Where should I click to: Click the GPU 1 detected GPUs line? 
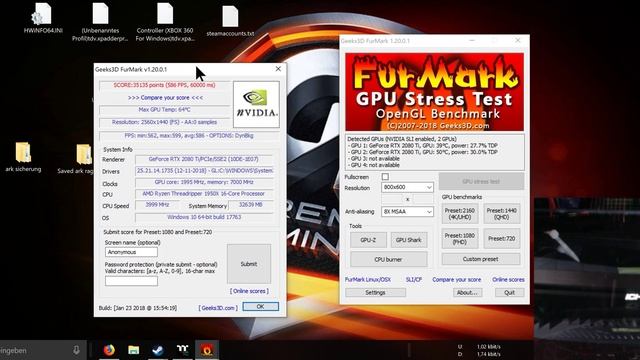pos(423,145)
